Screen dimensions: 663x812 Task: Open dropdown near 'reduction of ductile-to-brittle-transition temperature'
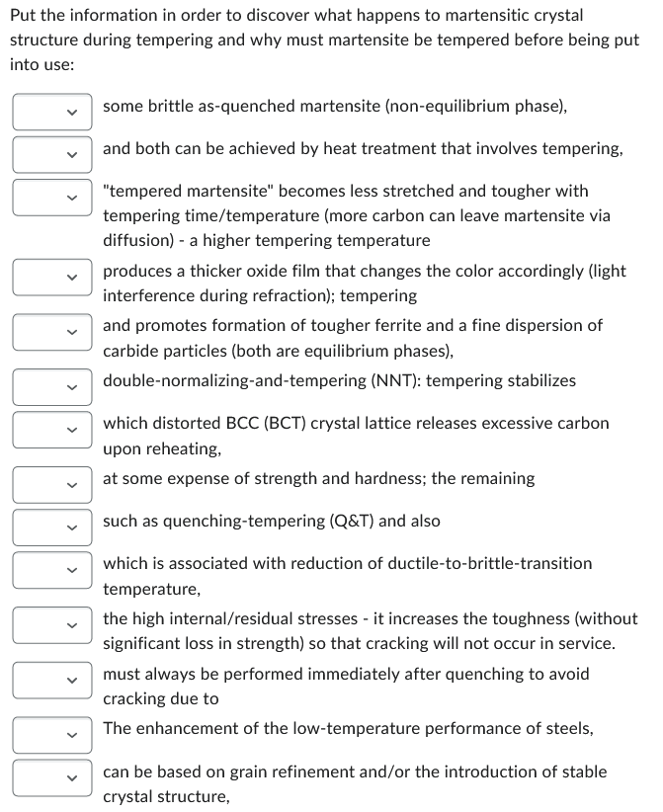[51, 571]
